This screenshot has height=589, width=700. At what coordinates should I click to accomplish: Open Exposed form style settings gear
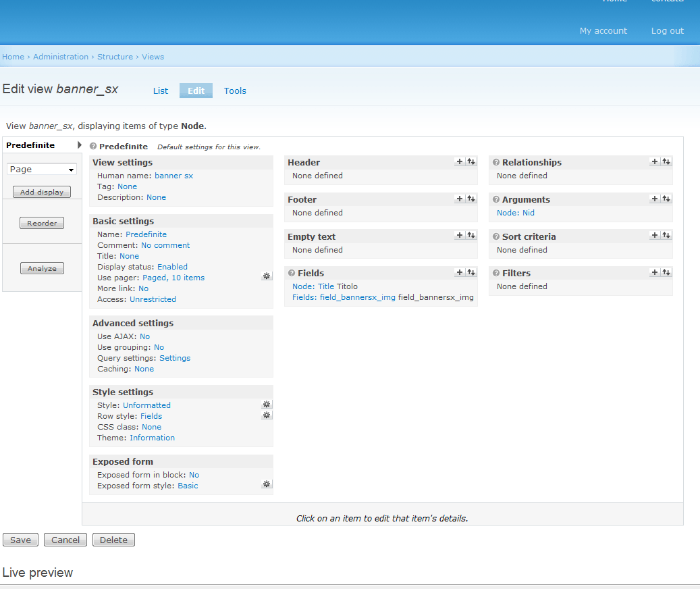(267, 484)
